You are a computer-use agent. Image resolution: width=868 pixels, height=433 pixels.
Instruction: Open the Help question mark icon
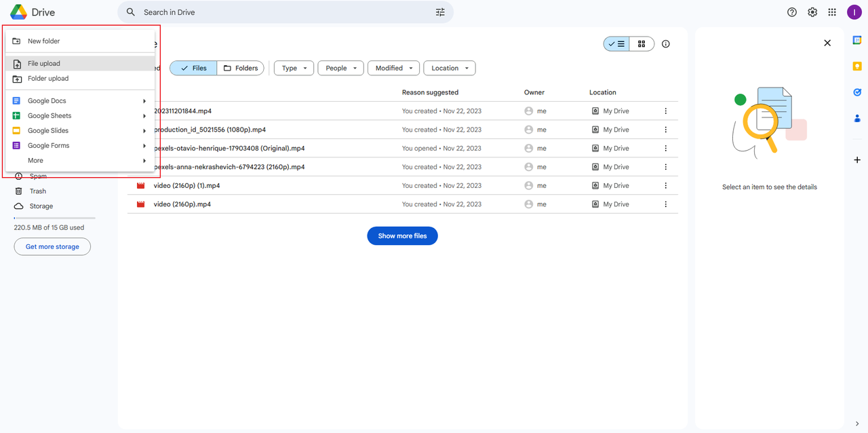[x=792, y=12]
